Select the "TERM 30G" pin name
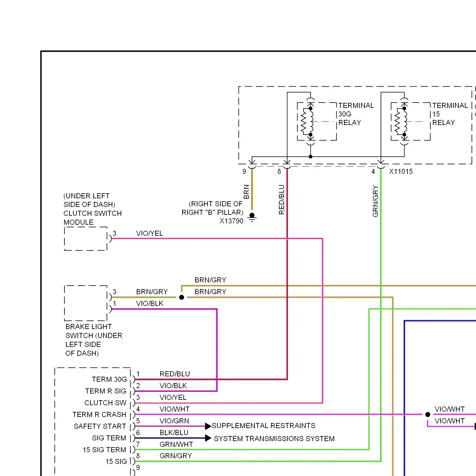 pyautogui.click(x=109, y=379)
